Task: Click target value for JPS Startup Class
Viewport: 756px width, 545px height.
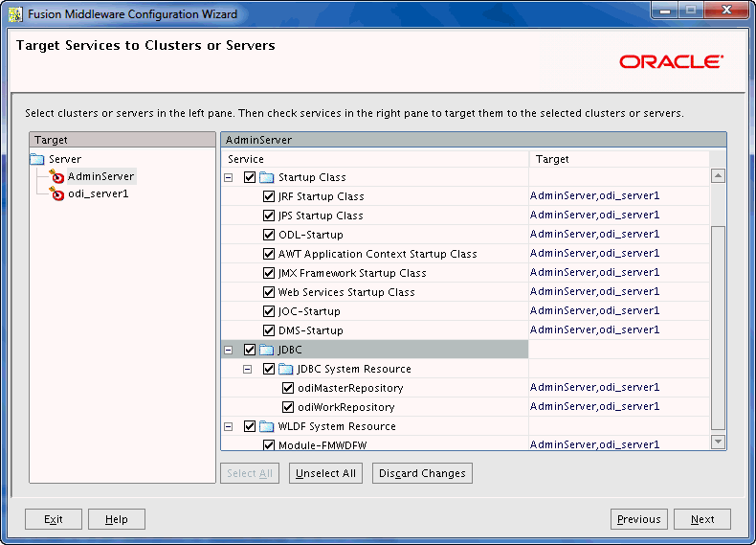Action: coord(594,215)
